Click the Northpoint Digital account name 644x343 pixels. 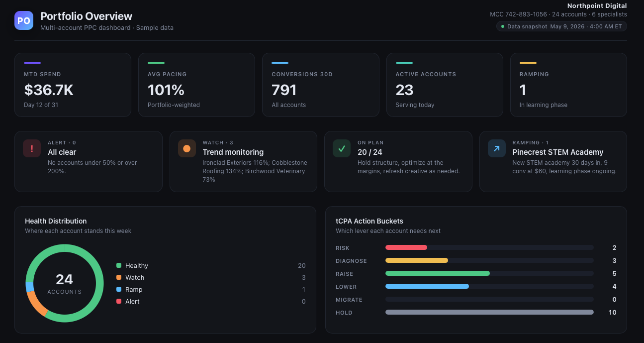point(597,6)
